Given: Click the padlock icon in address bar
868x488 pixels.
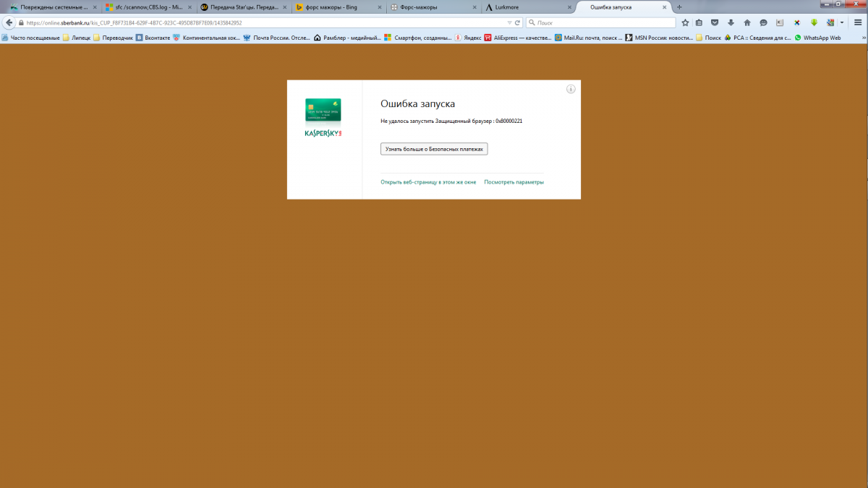Looking at the screenshot, I should (22, 22).
